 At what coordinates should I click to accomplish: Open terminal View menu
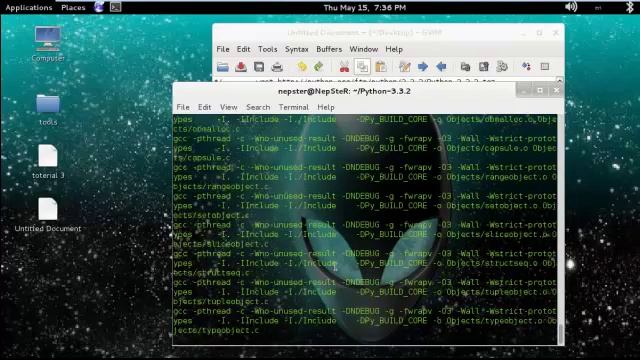click(x=229, y=107)
